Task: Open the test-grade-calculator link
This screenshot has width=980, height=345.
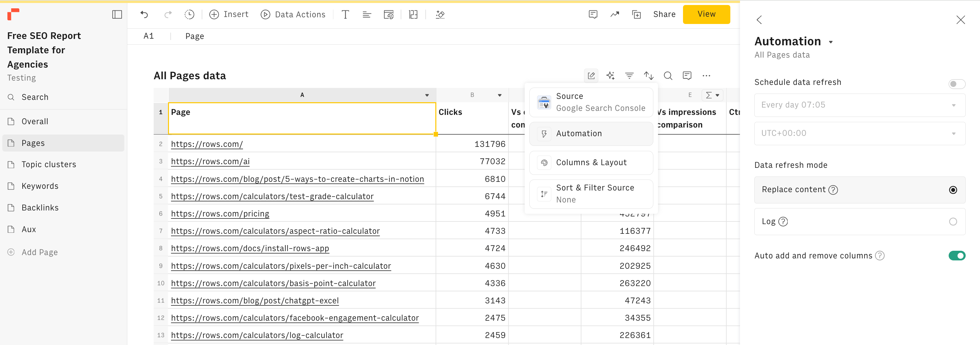Action: [x=272, y=196]
